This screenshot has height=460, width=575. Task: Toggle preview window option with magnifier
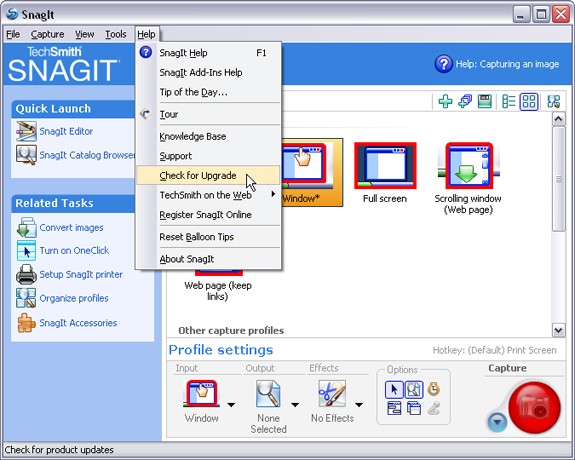(414, 390)
